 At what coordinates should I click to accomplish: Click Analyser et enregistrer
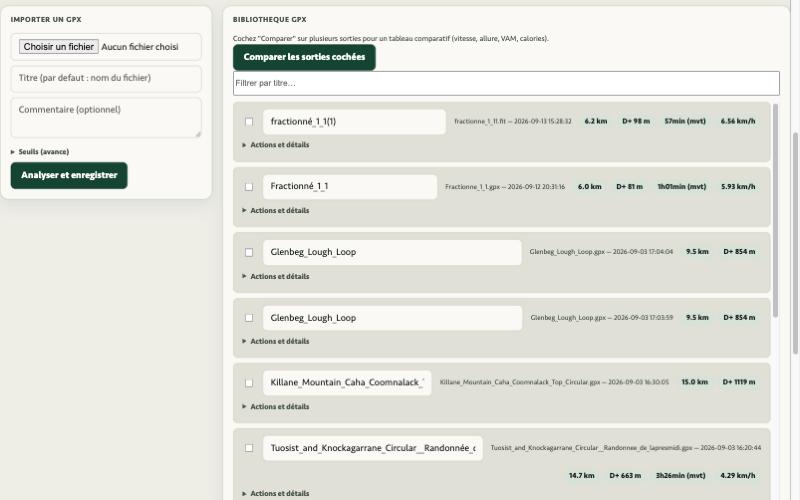69,175
